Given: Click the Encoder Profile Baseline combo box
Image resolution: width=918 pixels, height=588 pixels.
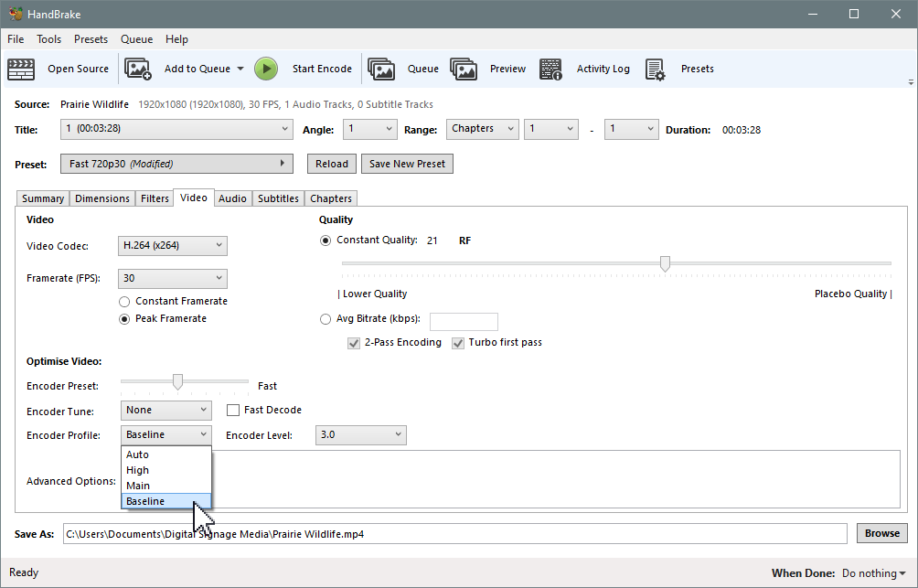Looking at the screenshot, I should [166, 435].
